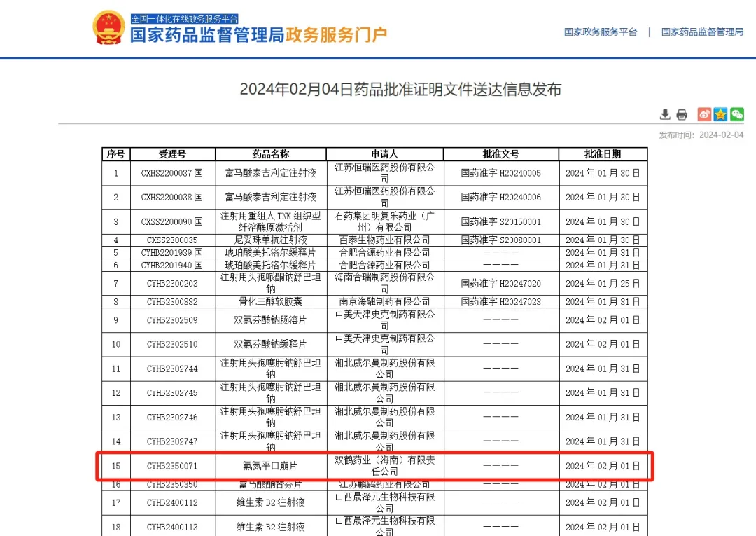Click approval number 国药准字 H20240006

tap(501, 198)
